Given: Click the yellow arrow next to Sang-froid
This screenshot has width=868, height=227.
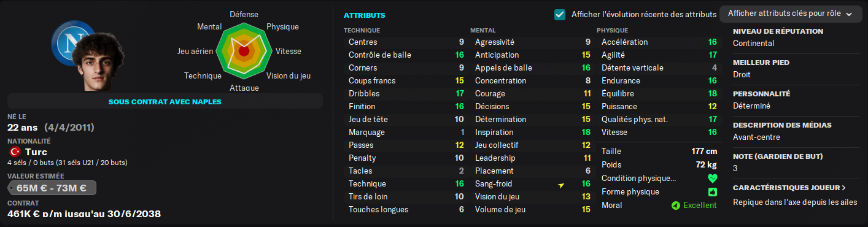Looking at the screenshot, I should tap(561, 185).
